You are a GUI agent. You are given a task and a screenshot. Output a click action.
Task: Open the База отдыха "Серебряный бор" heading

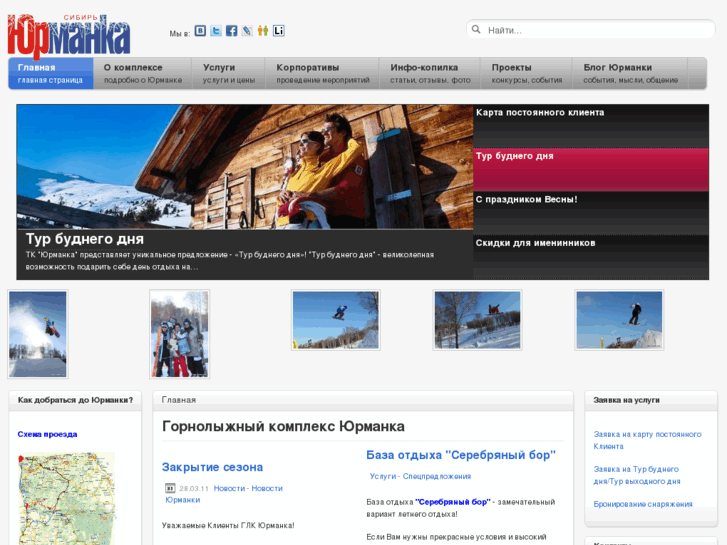461,455
